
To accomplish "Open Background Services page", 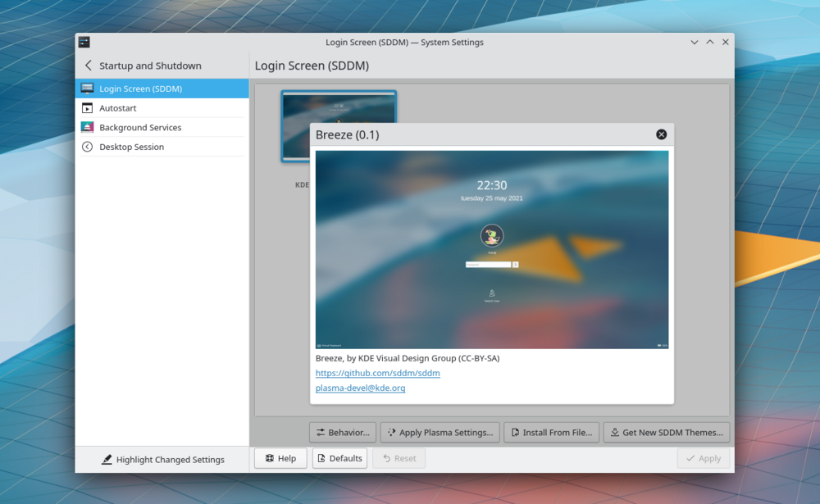I will (162, 127).
